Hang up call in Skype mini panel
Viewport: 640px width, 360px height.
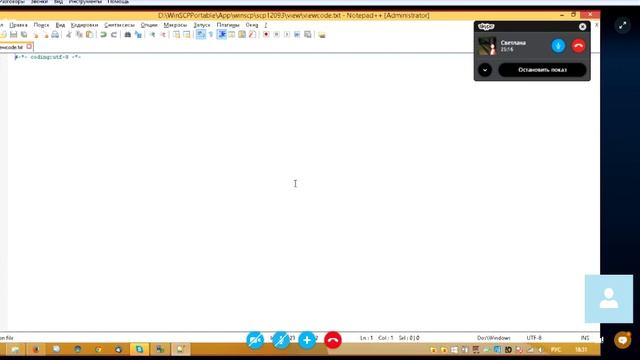[578, 46]
